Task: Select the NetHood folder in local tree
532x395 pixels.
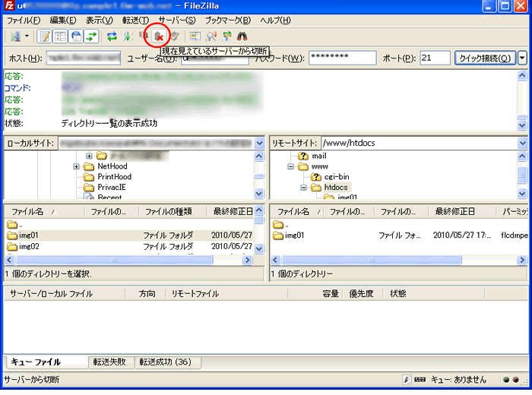Action: click(112, 166)
